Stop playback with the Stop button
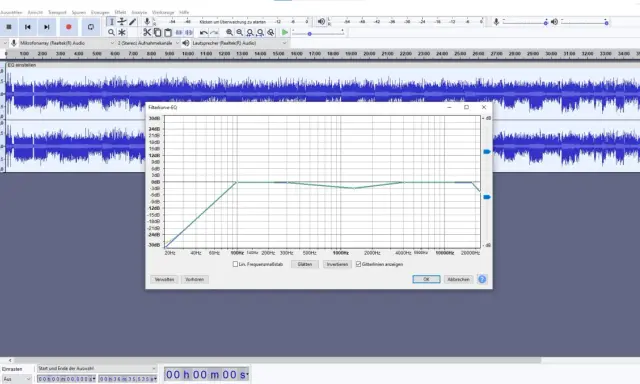The image size is (640, 384). click(x=9, y=27)
